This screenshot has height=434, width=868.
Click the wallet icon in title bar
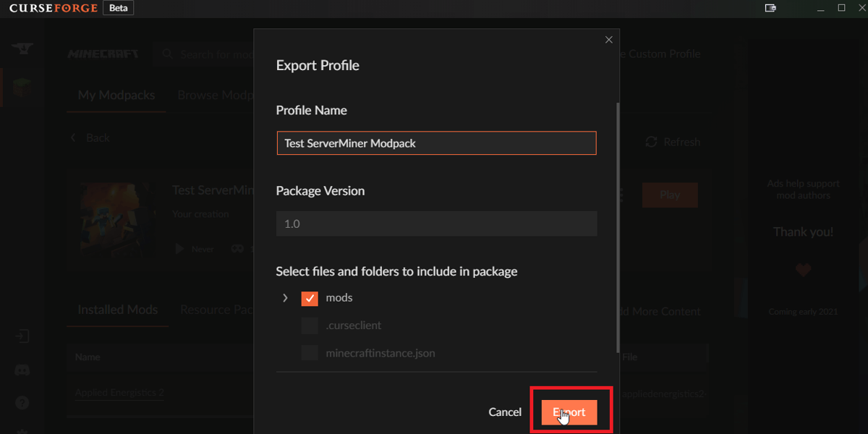click(770, 8)
